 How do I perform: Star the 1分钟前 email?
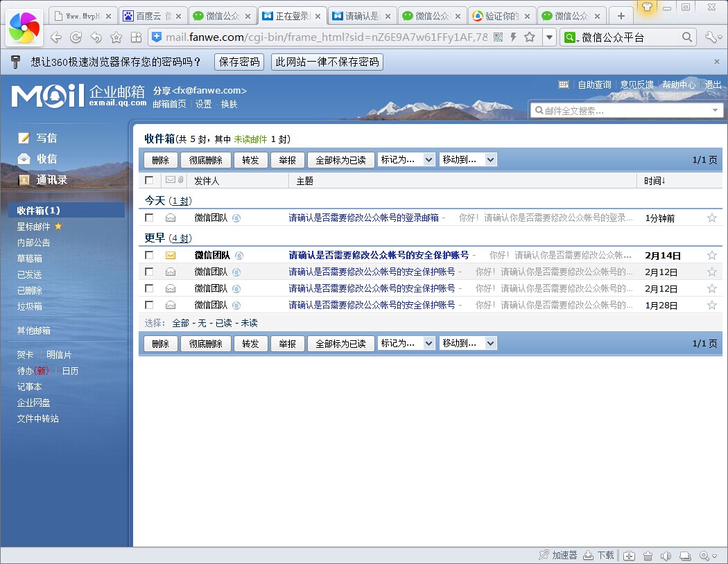[x=712, y=218]
